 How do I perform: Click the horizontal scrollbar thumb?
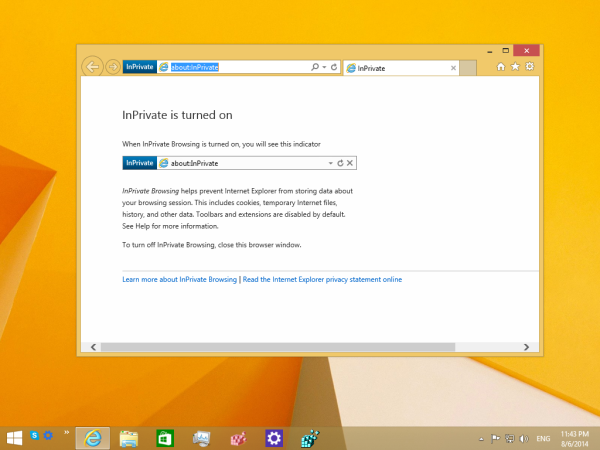coord(278,347)
